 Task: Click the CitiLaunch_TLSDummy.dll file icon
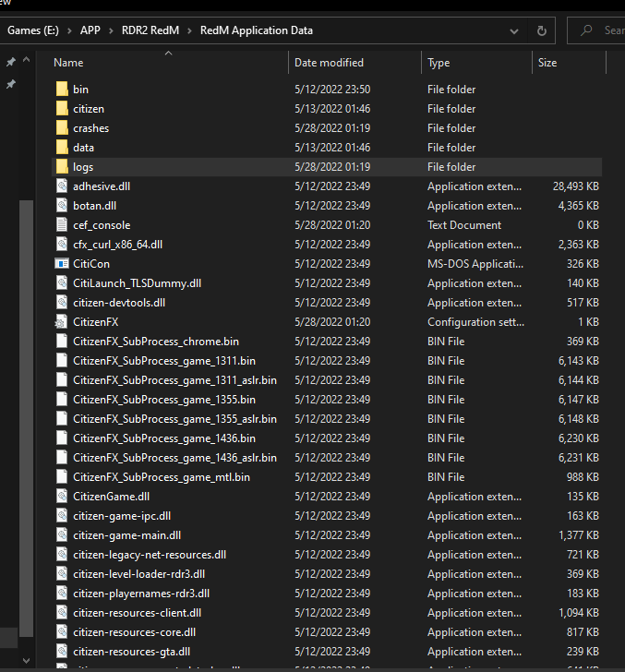tap(62, 282)
